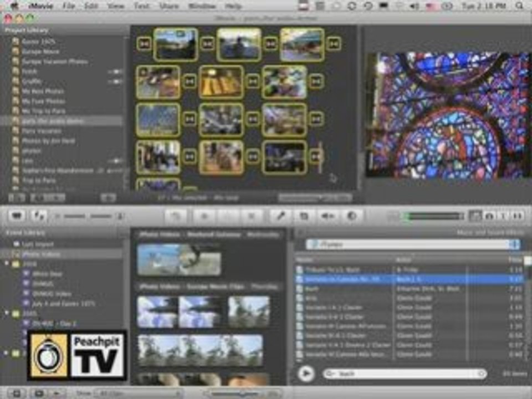532x399 pixels.
Task: Select Tribute To J.S. Bach song row
Action: tap(410, 270)
